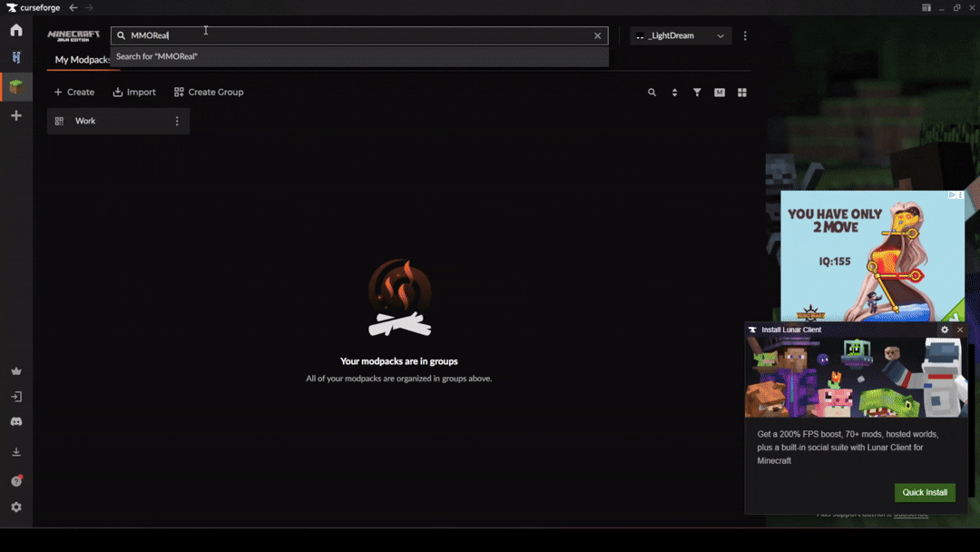Open the CurseForge home icon in sidebar
The image size is (980, 552).
[16, 30]
